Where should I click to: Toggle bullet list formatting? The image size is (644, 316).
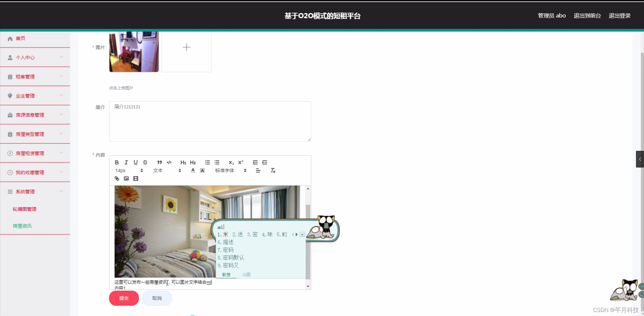[x=217, y=162]
